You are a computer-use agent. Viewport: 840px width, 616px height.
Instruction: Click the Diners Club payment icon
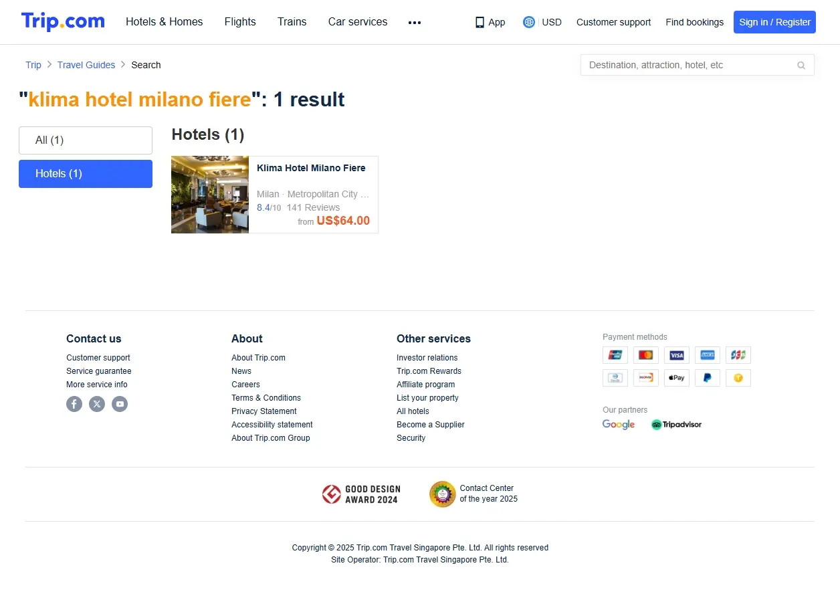point(615,378)
